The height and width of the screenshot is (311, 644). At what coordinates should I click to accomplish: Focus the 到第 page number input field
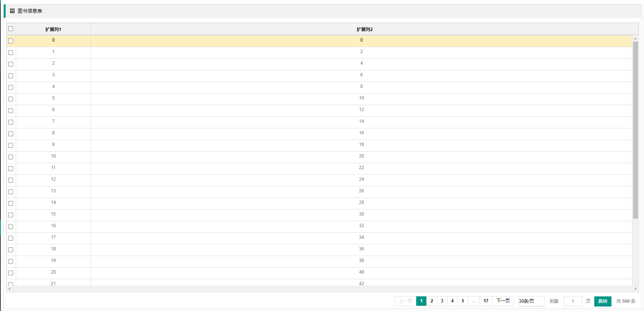573,301
